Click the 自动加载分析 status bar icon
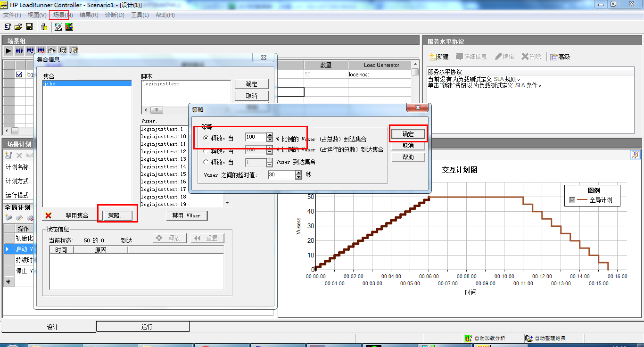Image resolution: width=644 pixels, height=347 pixels. pos(468,338)
